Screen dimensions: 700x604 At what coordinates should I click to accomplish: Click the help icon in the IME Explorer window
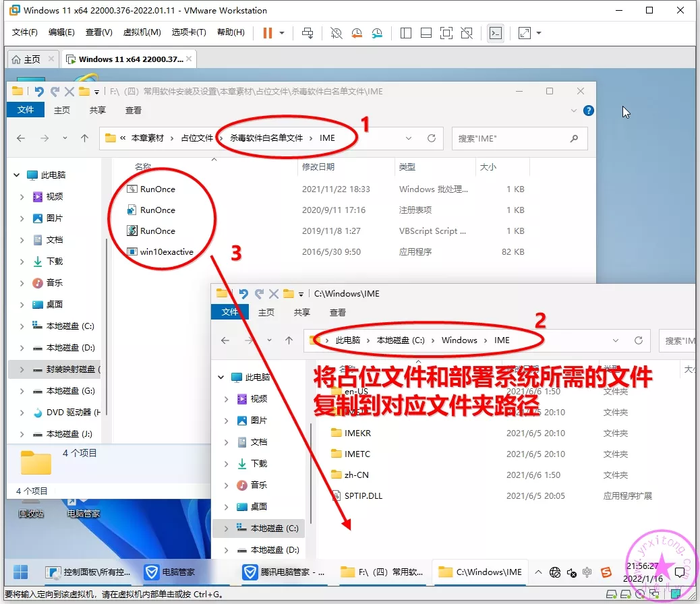588,111
